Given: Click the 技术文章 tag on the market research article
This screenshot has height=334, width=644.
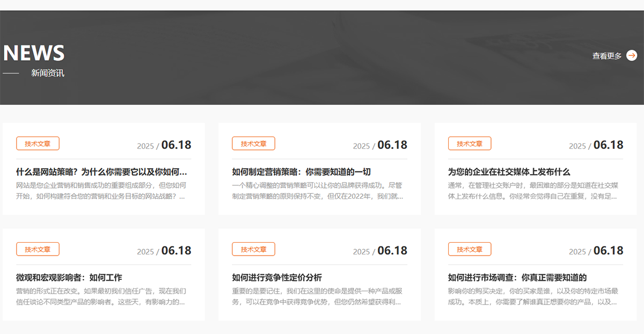Looking at the screenshot, I should 469,249.
